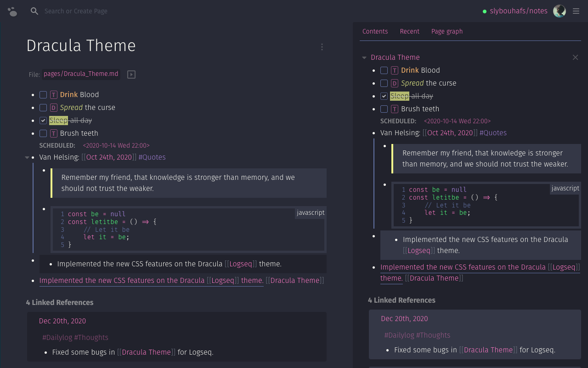Click the T marker on Drink Blood in main page
This screenshot has width=588, height=368.
54,95
